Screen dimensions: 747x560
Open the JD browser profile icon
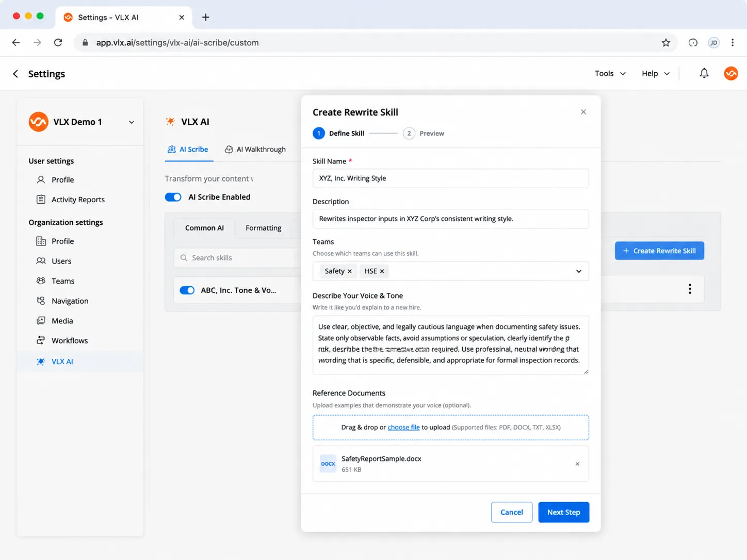(x=713, y=43)
